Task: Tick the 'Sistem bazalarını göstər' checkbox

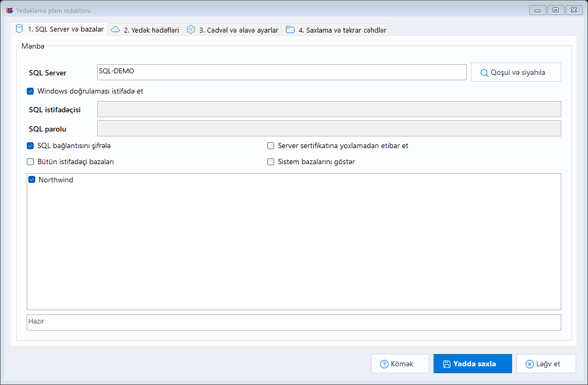Action: (271, 161)
